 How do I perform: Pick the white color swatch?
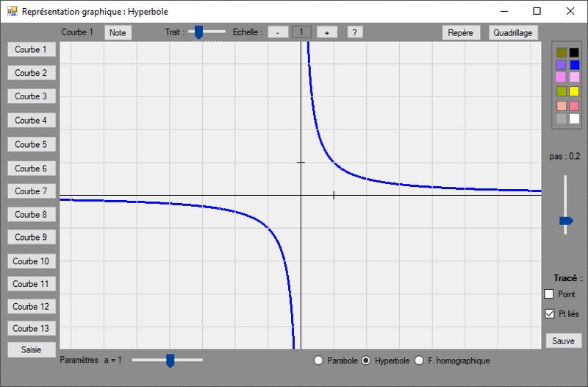click(x=575, y=118)
